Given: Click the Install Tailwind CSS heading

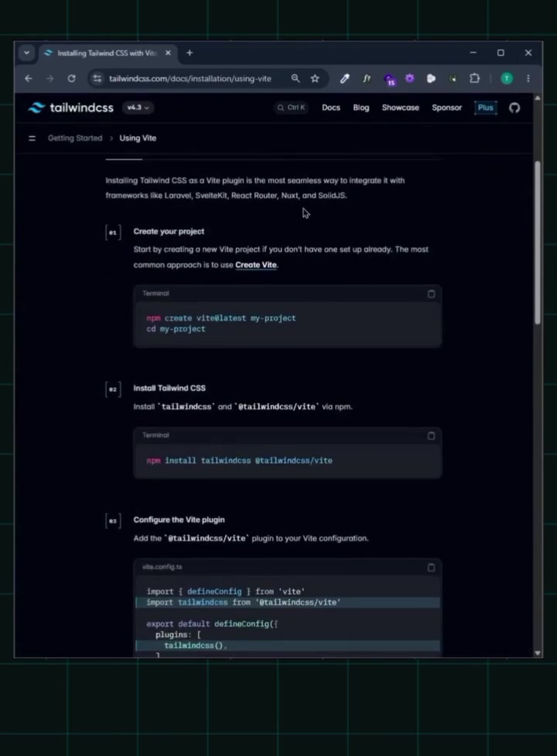Looking at the screenshot, I should click(169, 388).
